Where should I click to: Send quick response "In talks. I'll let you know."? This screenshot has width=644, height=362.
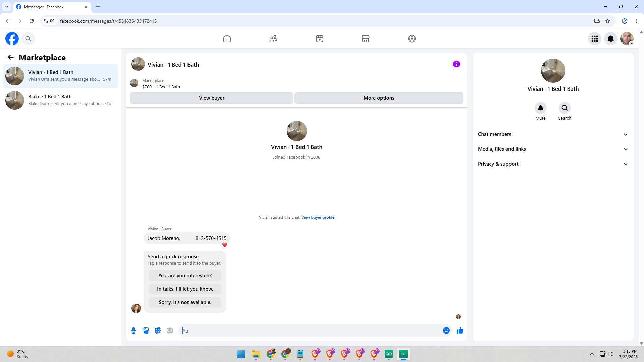pyautogui.click(x=185, y=289)
